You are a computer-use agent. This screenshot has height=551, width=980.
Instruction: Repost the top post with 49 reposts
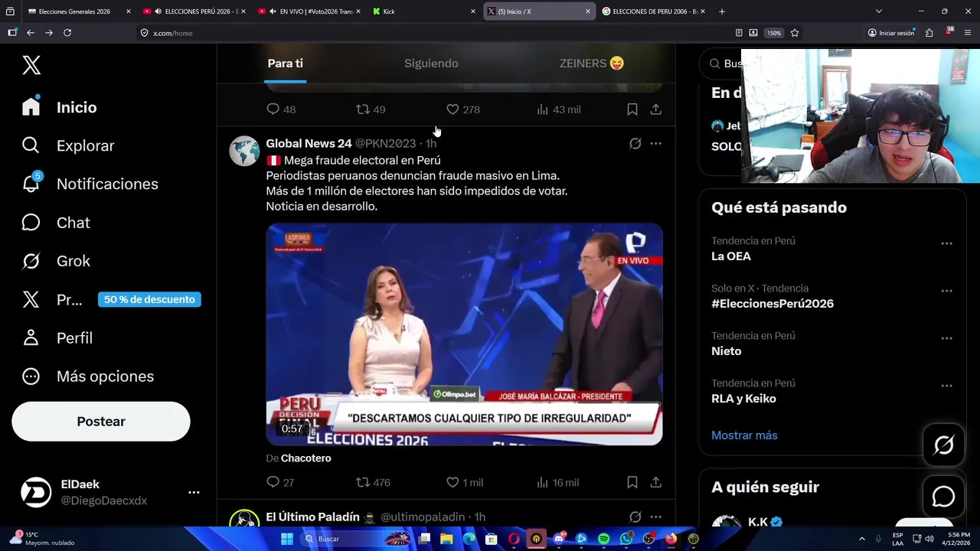363,109
